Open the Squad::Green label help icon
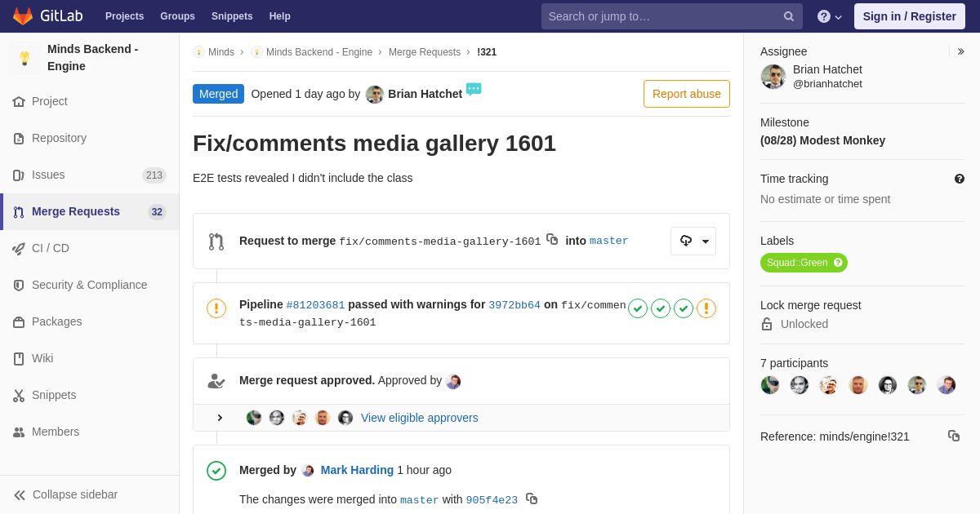Screen dimensions: 980x514 coord(838,263)
